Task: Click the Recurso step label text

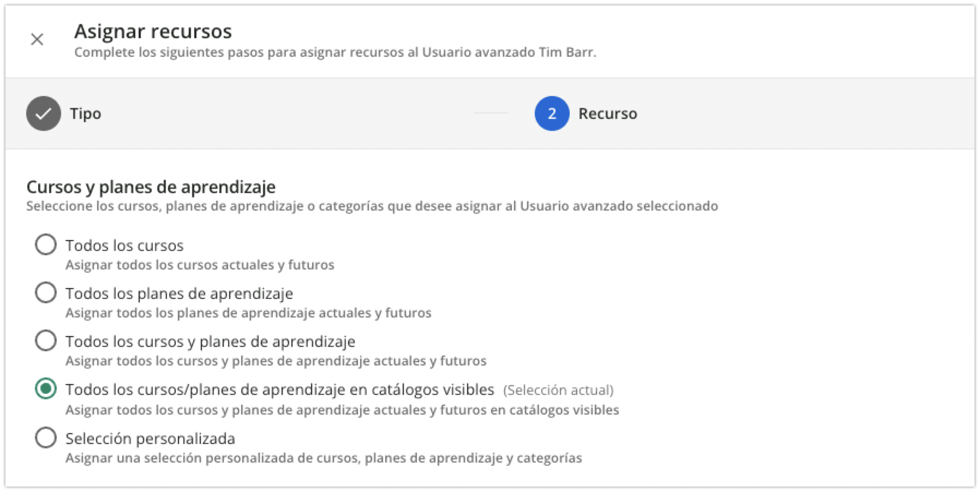Action: click(x=608, y=114)
